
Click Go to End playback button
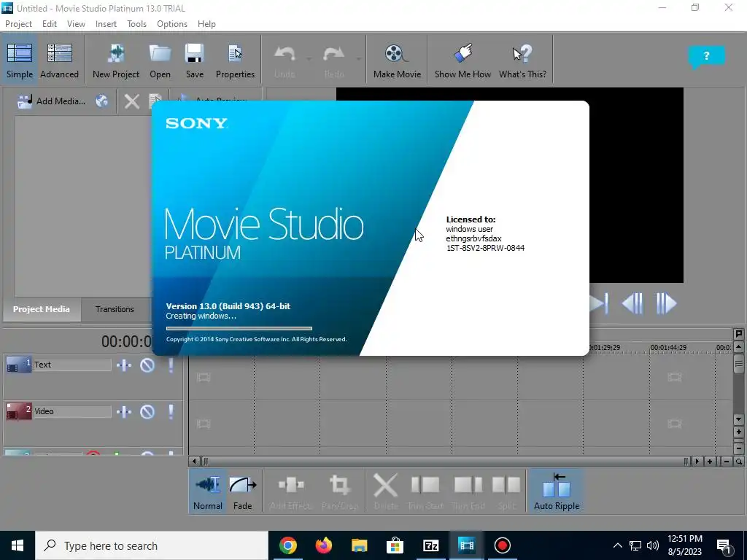pyautogui.click(x=600, y=303)
